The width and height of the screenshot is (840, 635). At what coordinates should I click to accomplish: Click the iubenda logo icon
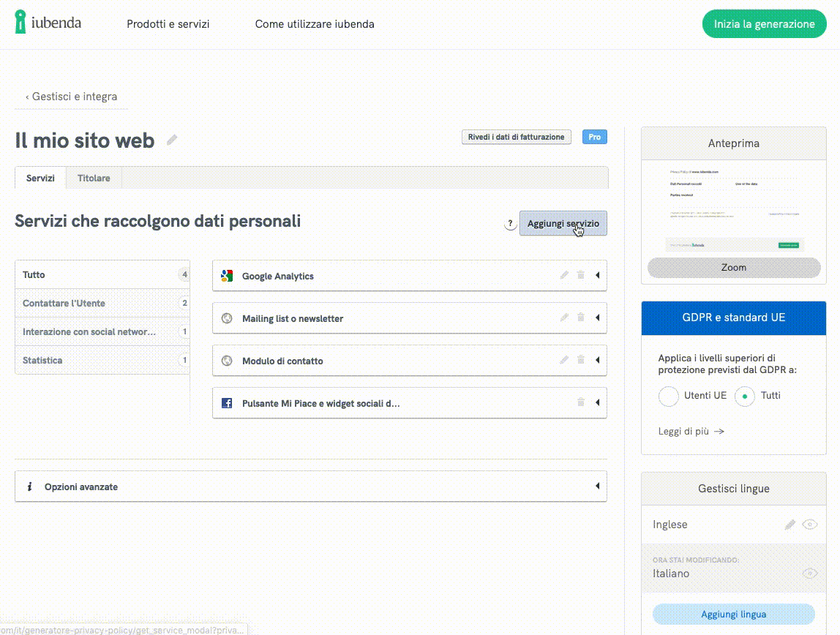tap(22, 23)
